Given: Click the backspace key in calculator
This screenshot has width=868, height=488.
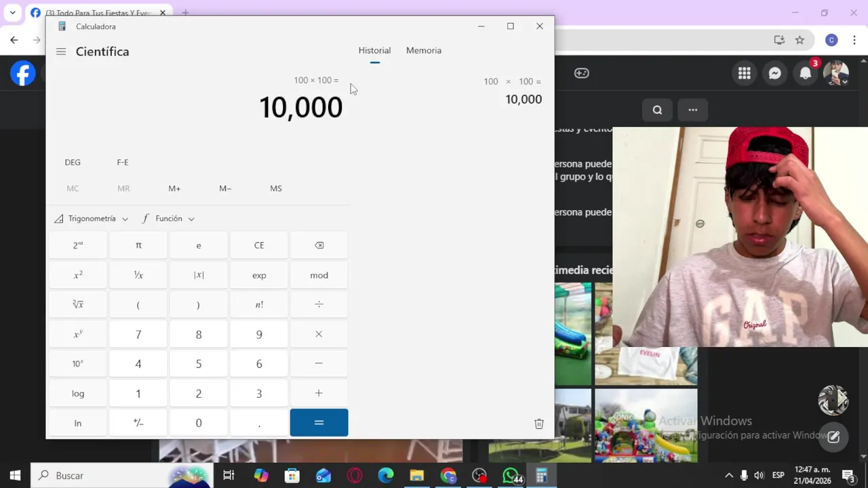Looking at the screenshot, I should (x=319, y=245).
